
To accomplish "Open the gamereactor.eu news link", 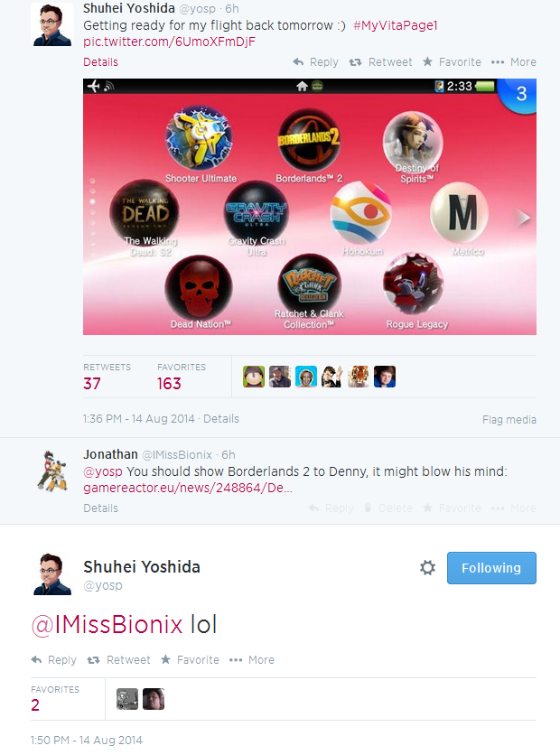I will pyautogui.click(x=188, y=488).
